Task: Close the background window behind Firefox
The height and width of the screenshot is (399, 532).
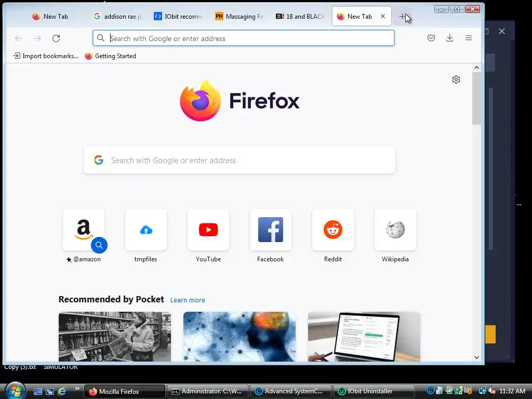Action: (x=502, y=31)
